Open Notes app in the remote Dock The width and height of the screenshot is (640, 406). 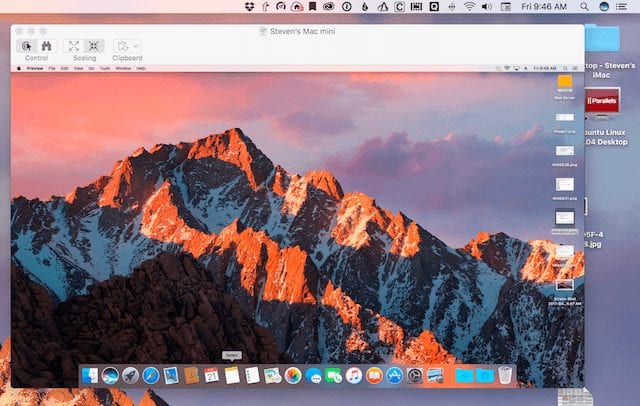tap(232, 375)
